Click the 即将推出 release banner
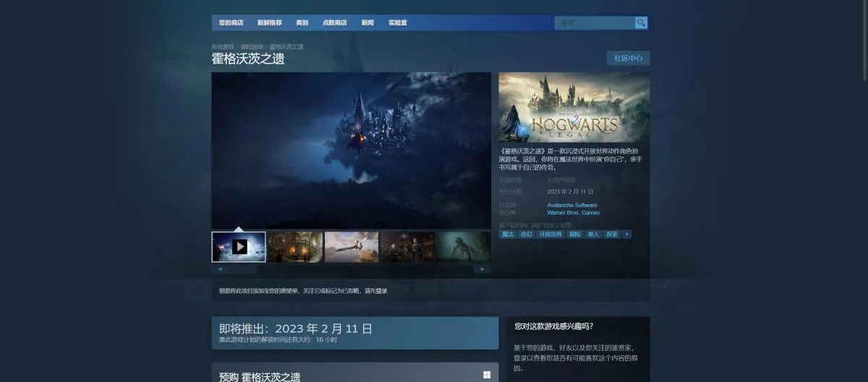 click(355, 333)
